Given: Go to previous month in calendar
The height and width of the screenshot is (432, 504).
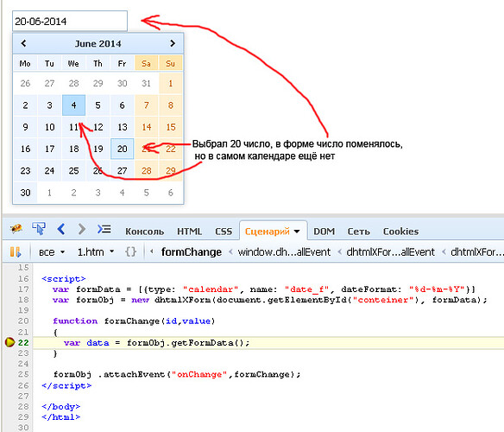Looking at the screenshot, I should point(23,43).
